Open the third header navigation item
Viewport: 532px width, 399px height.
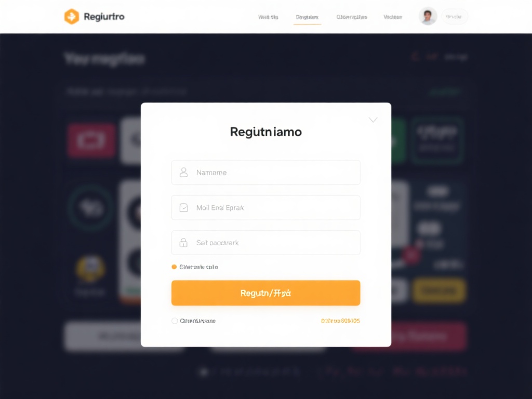(352, 17)
